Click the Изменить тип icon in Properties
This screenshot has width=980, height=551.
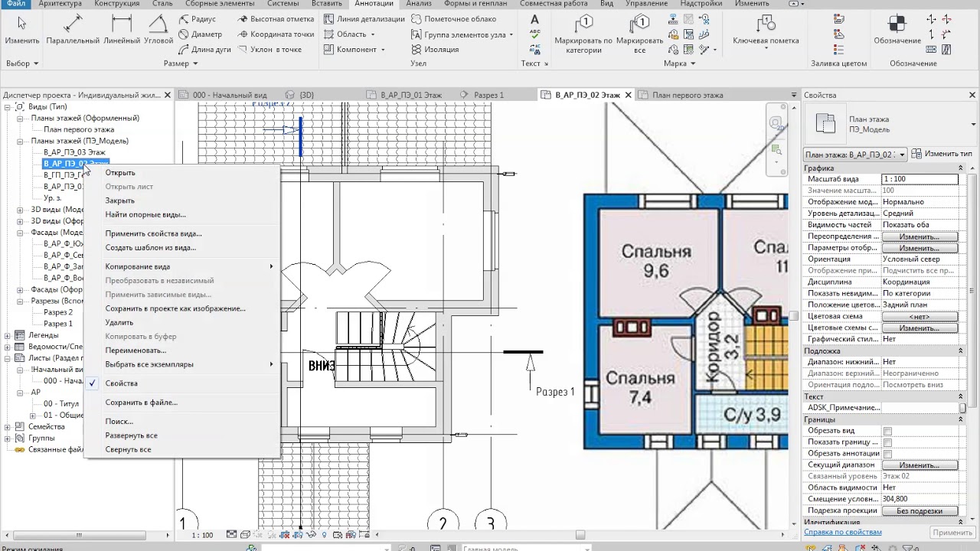pyautogui.click(x=917, y=154)
